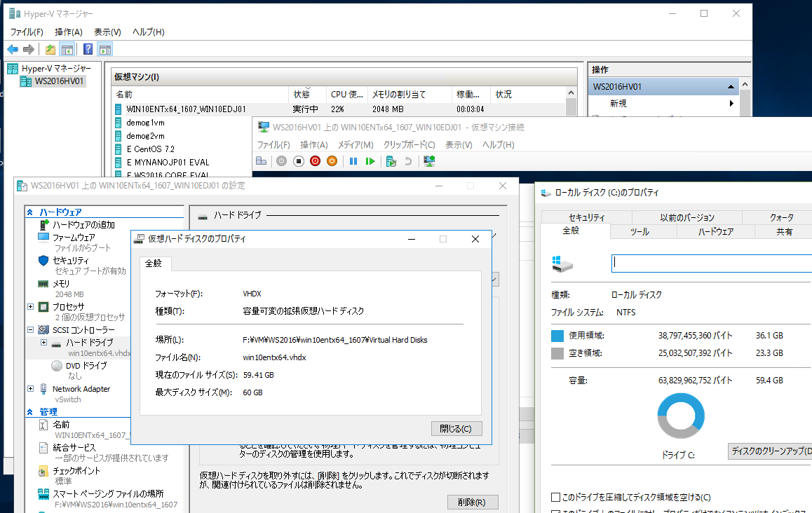Image resolution: width=812 pixels, height=513 pixels.
Task: Select Hyper-V マネージャー root tree node
Action: pyautogui.click(x=56, y=69)
